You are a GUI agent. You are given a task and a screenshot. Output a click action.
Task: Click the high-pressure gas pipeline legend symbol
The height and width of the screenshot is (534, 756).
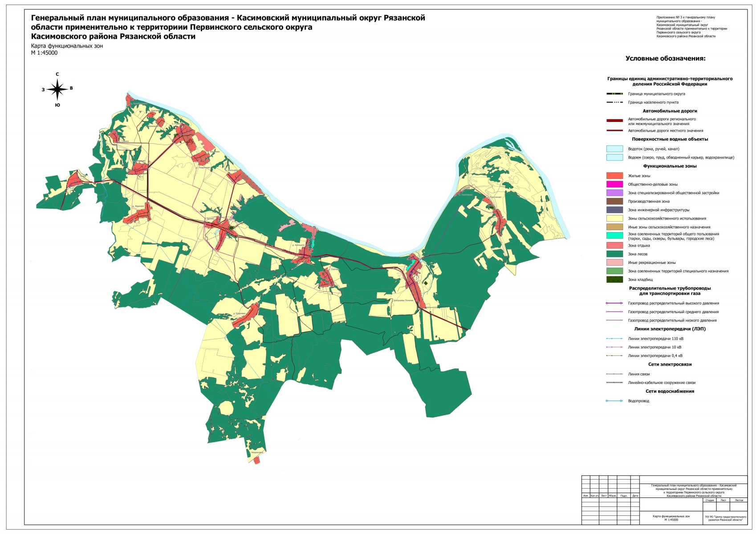tap(614, 303)
